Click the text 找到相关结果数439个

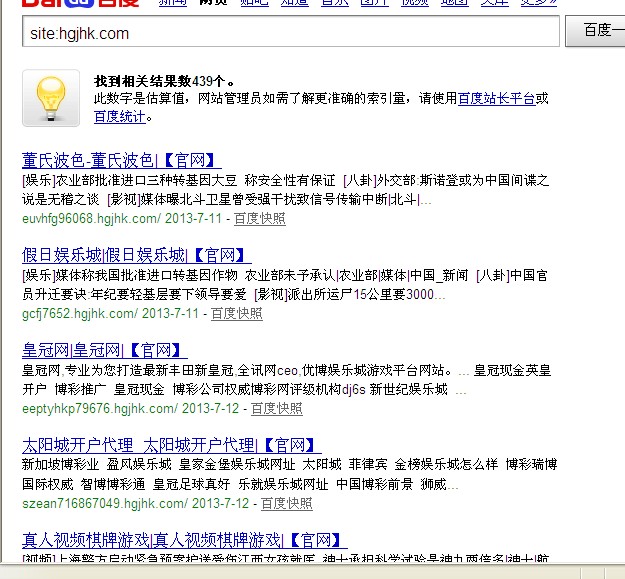[x=164, y=81]
